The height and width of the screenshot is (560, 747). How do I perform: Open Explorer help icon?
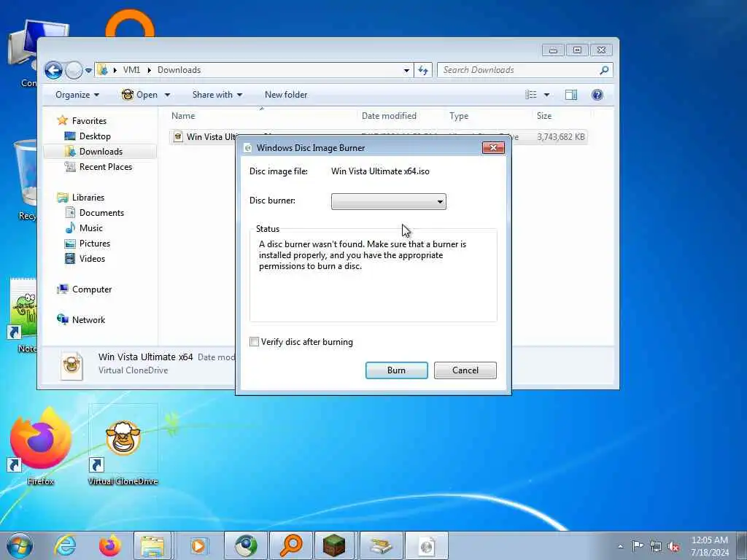pyautogui.click(x=597, y=95)
